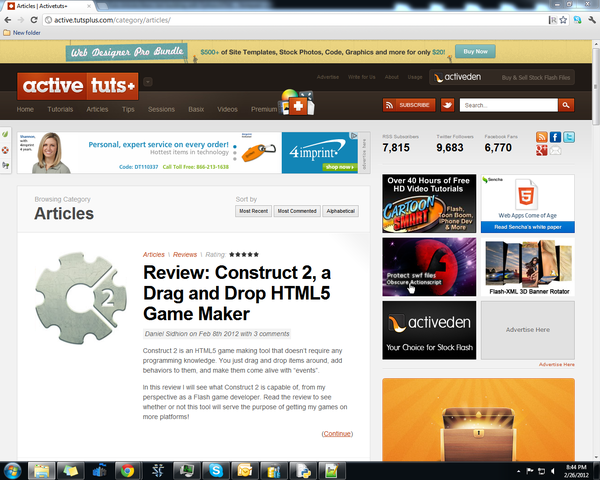This screenshot has width=600, height=480.
Task: Open the Tutorials nav item
Action: point(60,109)
